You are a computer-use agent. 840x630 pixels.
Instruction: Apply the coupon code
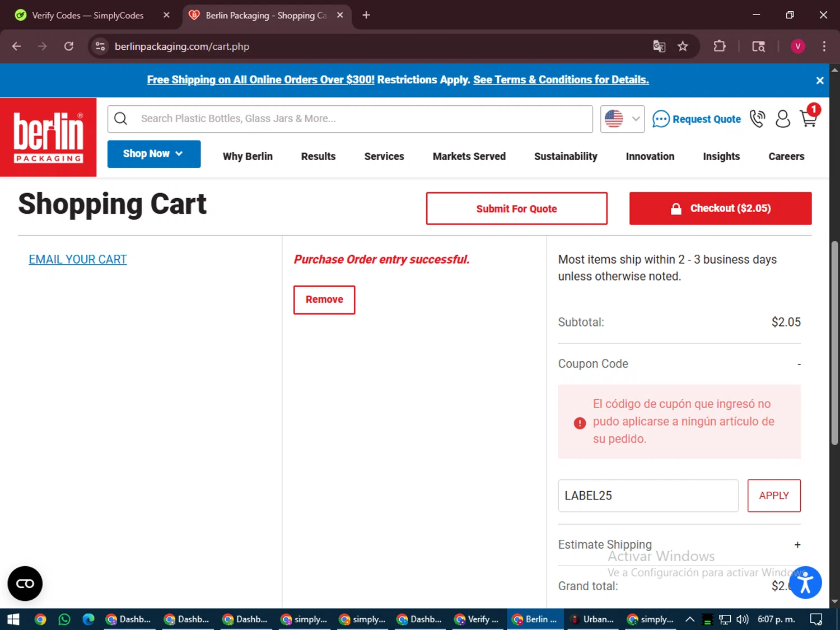pyautogui.click(x=774, y=496)
